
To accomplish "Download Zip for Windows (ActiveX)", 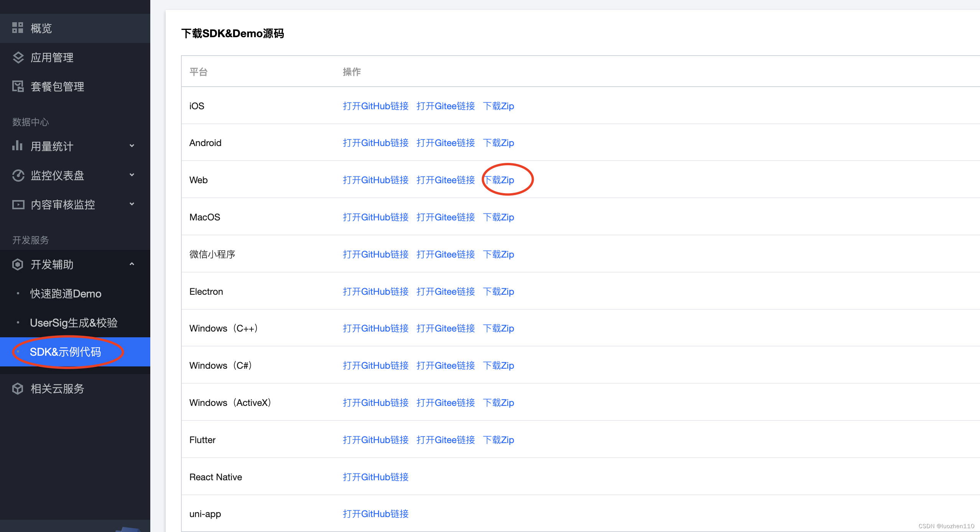I will pyautogui.click(x=498, y=403).
